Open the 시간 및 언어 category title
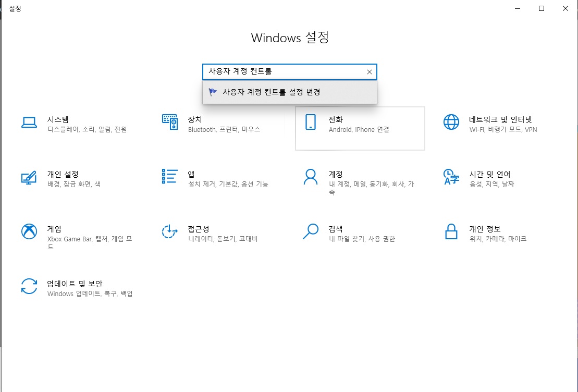The image size is (578, 392). tap(490, 174)
